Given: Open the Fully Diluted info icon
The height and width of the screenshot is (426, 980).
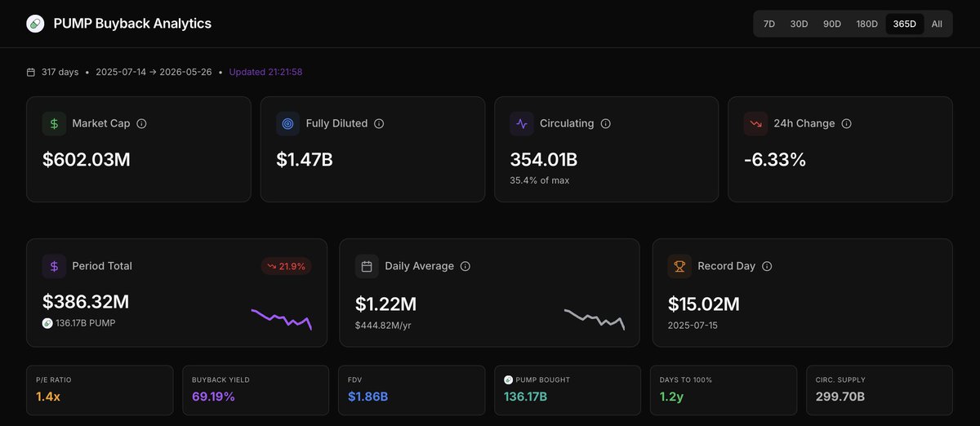Looking at the screenshot, I should [x=379, y=123].
